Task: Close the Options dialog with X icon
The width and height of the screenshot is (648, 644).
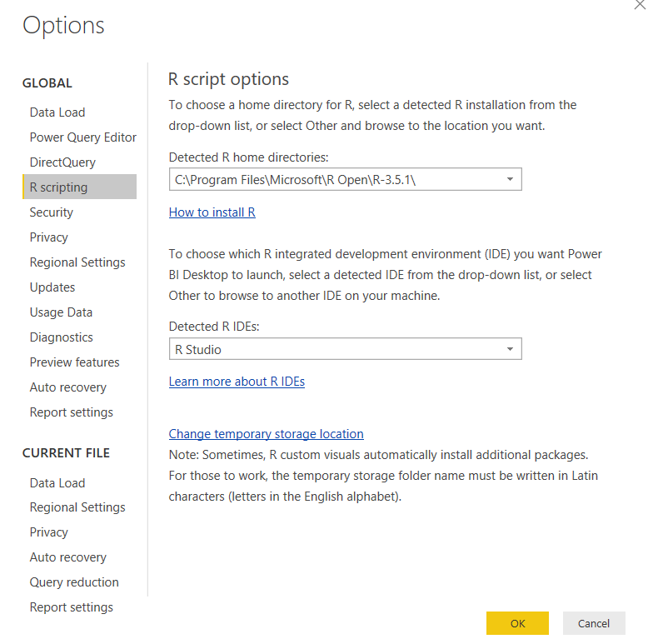Action: point(641,4)
